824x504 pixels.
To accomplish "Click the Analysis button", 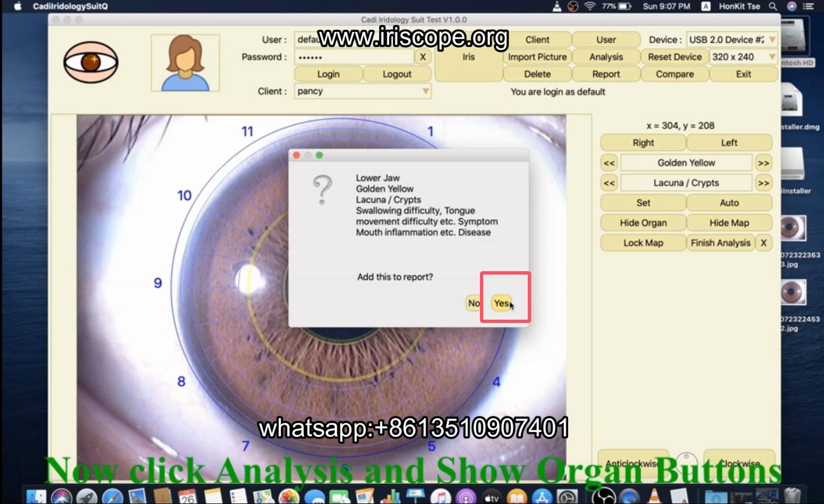I will pos(606,57).
